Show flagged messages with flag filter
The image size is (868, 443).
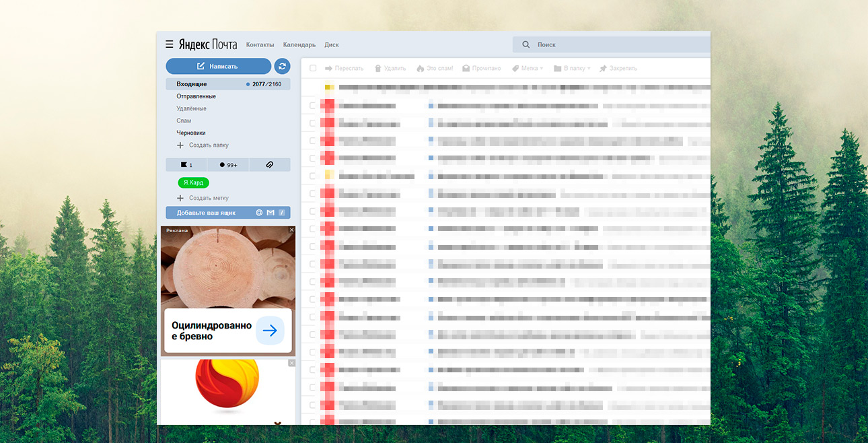[x=184, y=165]
